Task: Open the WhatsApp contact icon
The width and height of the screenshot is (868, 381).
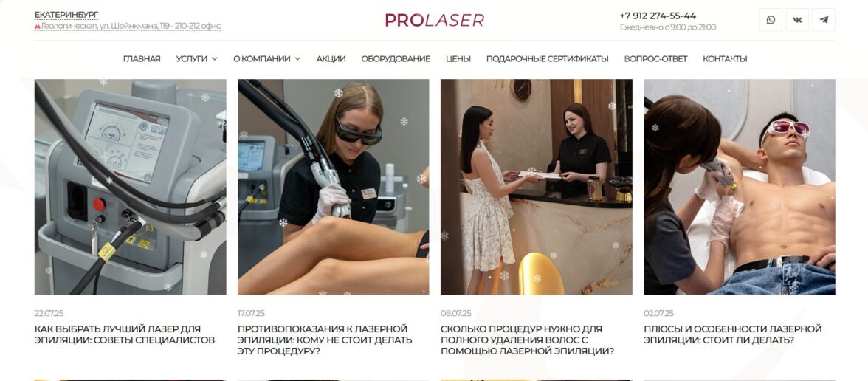Action: [771, 20]
